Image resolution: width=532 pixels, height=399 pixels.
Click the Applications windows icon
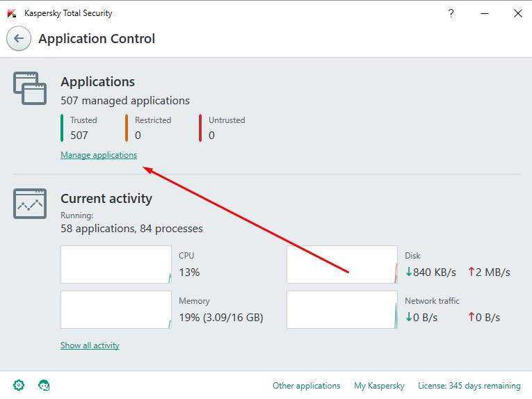(x=30, y=88)
